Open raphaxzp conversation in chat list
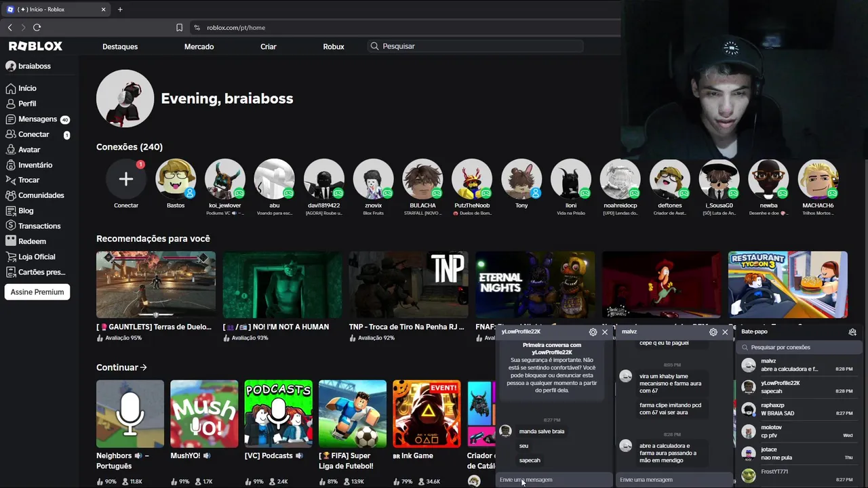Image resolution: width=868 pixels, height=488 pixels. (798, 409)
